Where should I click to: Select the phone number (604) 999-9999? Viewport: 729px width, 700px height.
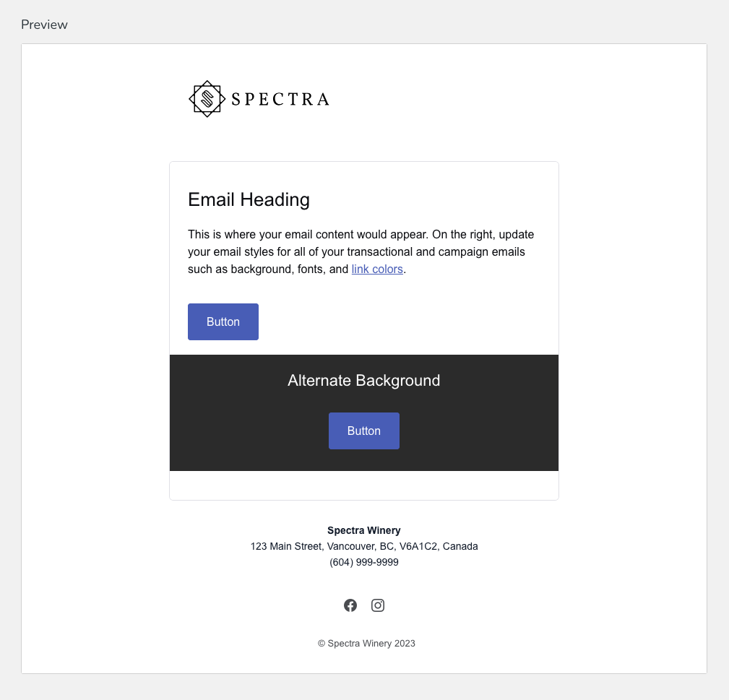[x=364, y=562]
